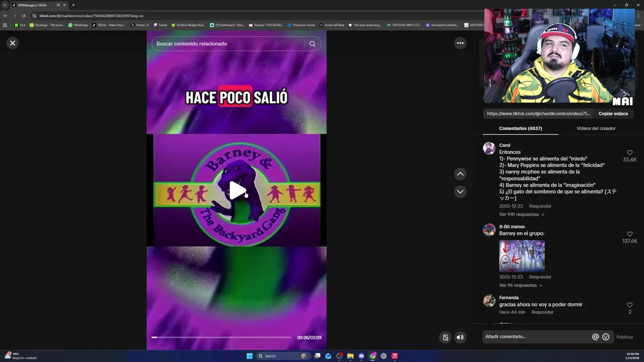This screenshot has width=644, height=362.
Task: Click Copiar enlace button
Action: 613,114
